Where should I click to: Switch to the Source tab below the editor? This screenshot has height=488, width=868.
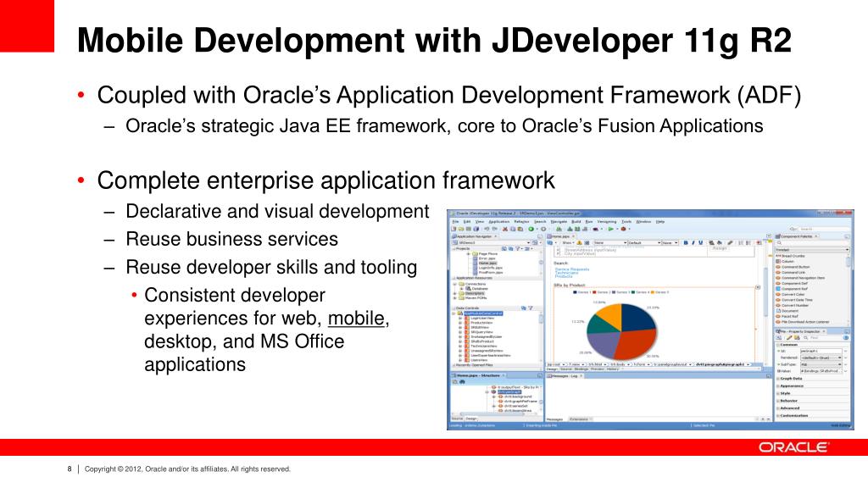(x=565, y=369)
